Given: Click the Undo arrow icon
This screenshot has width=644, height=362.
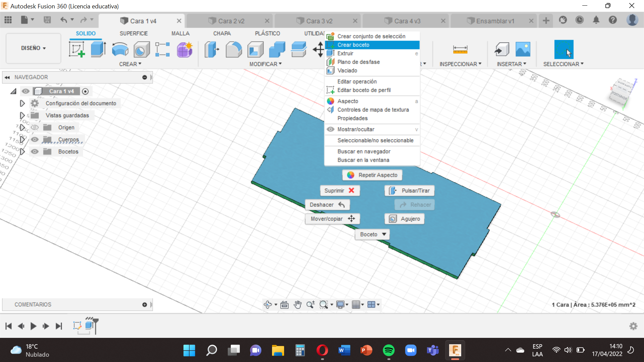Looking at the screenshot, I should tap(63, 20).
